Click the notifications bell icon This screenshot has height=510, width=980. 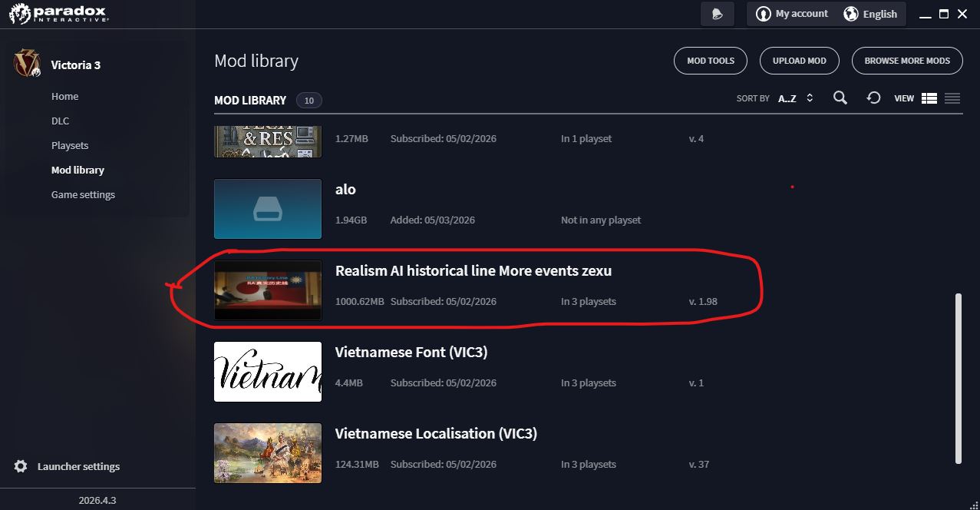(718, 14)
